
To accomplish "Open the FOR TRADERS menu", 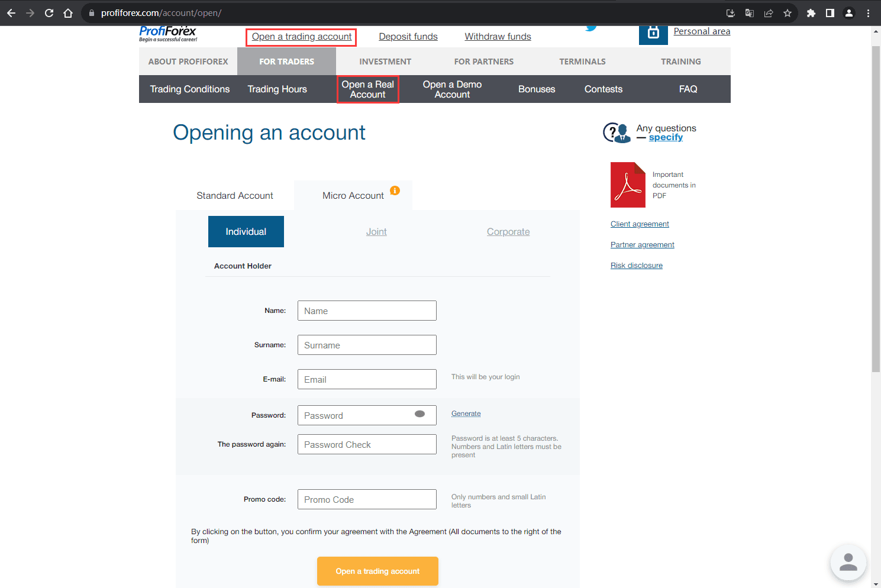I will (287, 62).
